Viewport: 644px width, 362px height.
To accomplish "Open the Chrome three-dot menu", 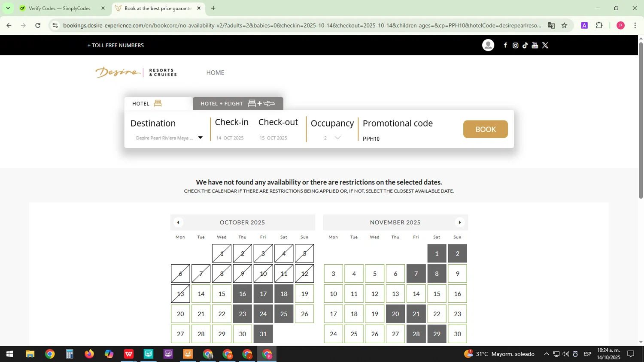I will click(635, 25).
